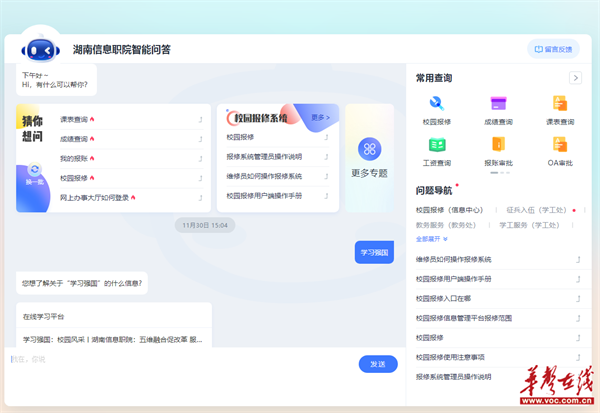The image size is (600, 413).
Task: Click arrow icon on 校园报修使用注意事项 row
Action: [578, 357]
